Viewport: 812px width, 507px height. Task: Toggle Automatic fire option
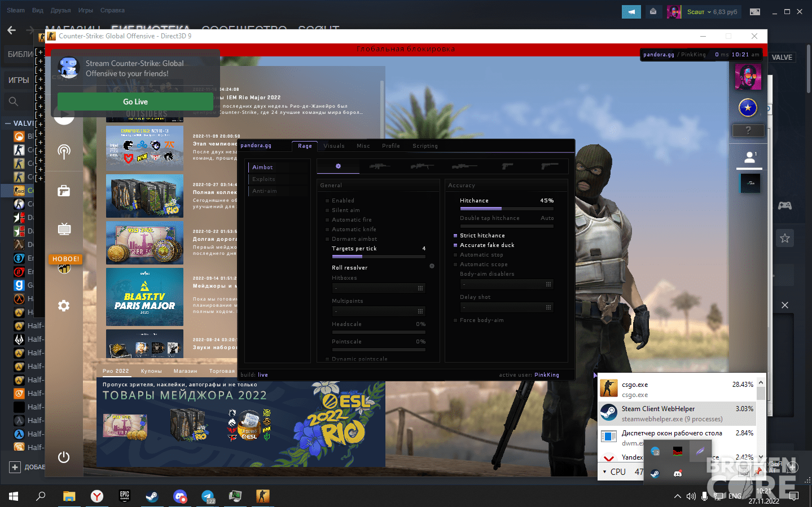pyautogui.click(x=327, y=220)
